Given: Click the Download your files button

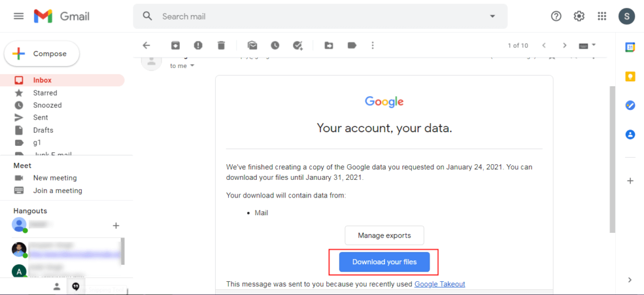Looking at the screenshot, I should coord(384,262).
